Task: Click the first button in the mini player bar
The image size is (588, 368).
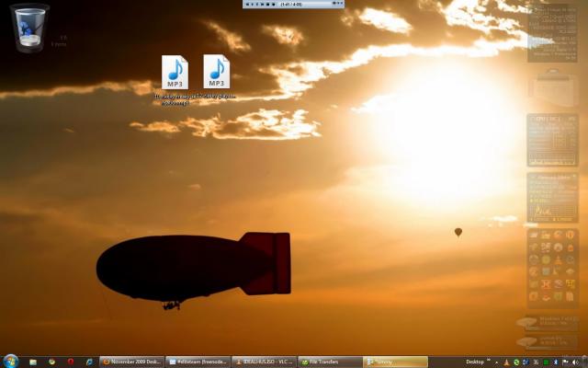Action: 247,4
